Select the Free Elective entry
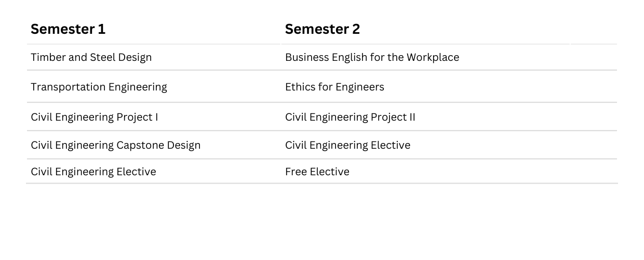Image resolution: width=644 pixels, height=260 pixels. click(x=317, y=172)
